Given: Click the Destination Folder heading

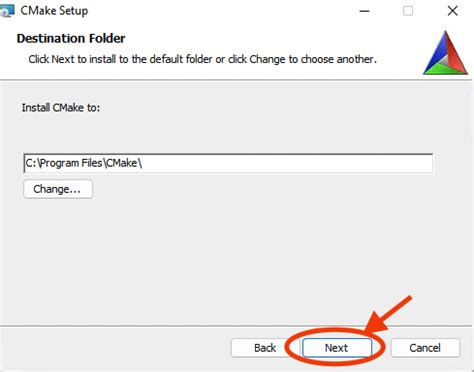Looking at the screenshot, I should [x=71, y=38].
